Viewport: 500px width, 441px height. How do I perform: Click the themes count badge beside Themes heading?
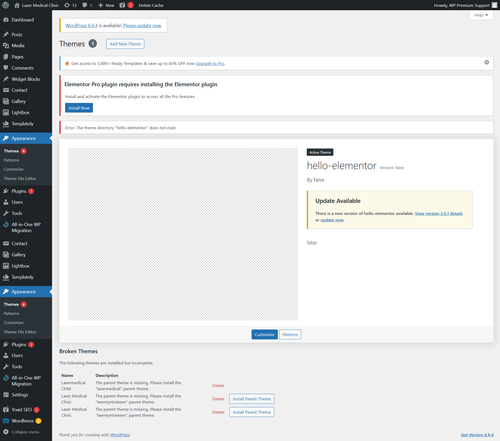coord(93,44)
